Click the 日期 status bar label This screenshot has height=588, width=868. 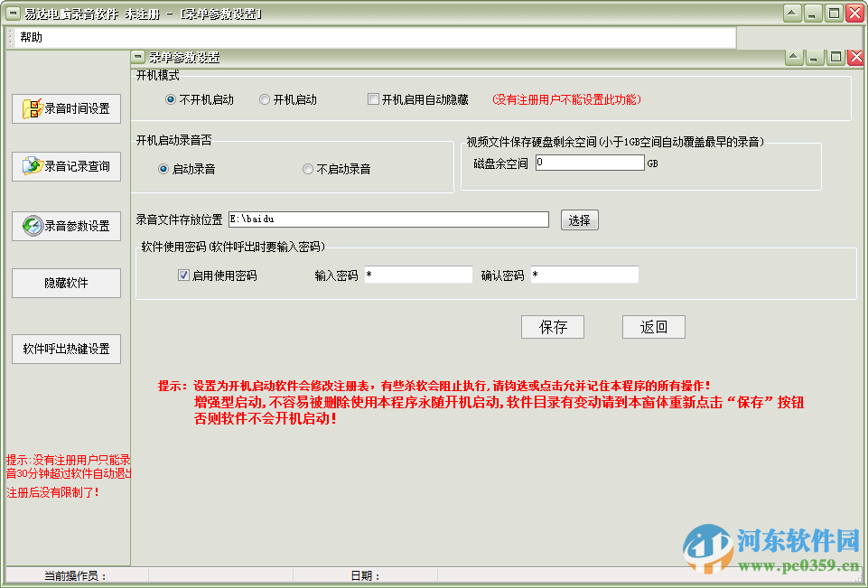[x=366, y=576]
